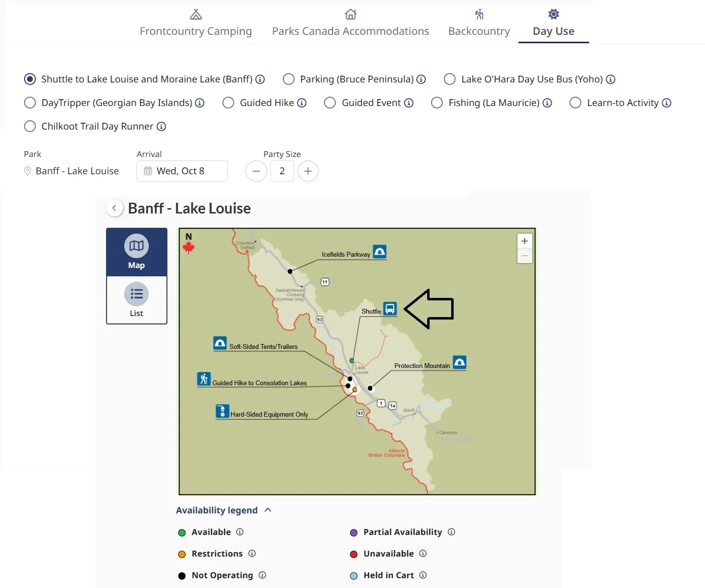
Task: Select Protection Mountain campground icon
Action: point(460,363)
